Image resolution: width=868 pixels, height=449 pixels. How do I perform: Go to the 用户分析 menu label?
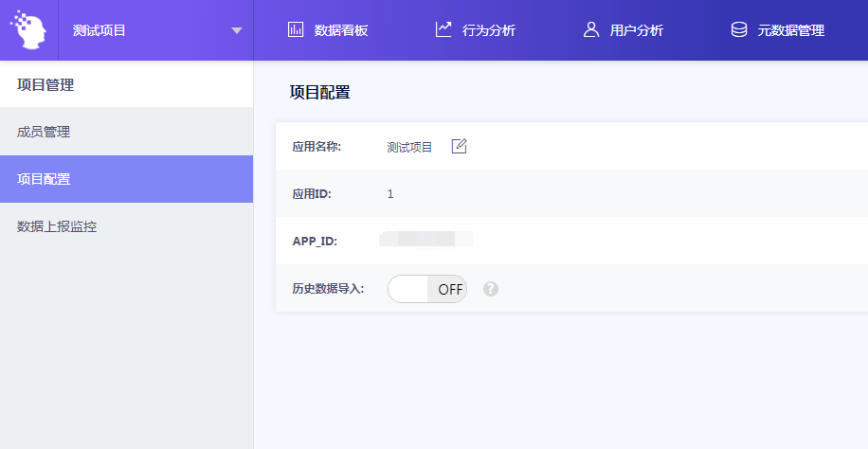[x=637, y=30]
